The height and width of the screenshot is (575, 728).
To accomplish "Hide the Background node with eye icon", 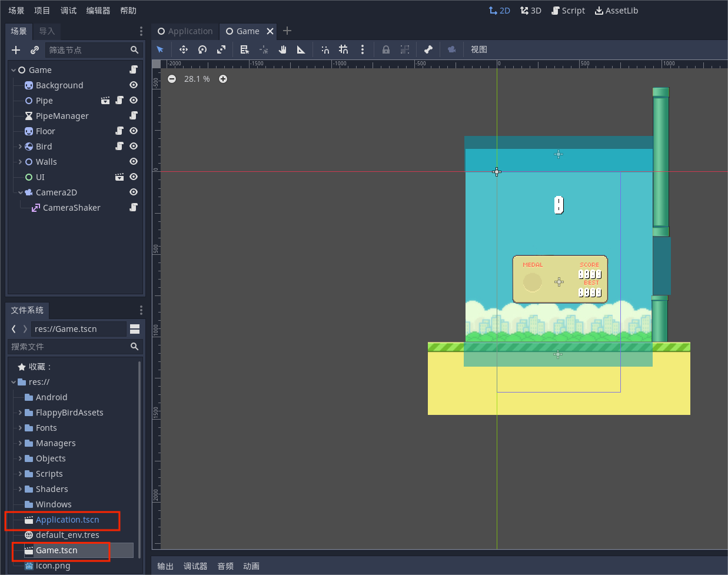I will click(x=134, y=85).
